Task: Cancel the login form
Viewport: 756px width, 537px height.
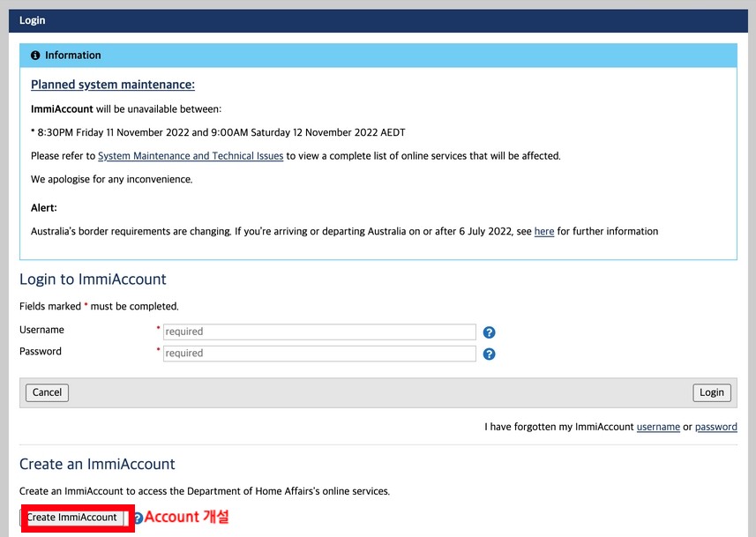Action: click(47, 392)
